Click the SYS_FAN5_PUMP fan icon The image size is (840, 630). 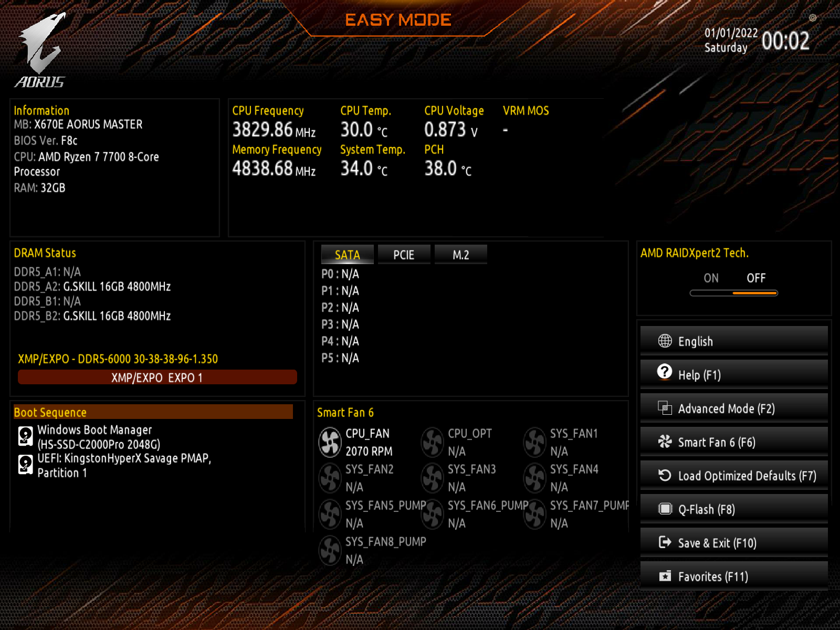pyautogui.click(x=330, y=514)
